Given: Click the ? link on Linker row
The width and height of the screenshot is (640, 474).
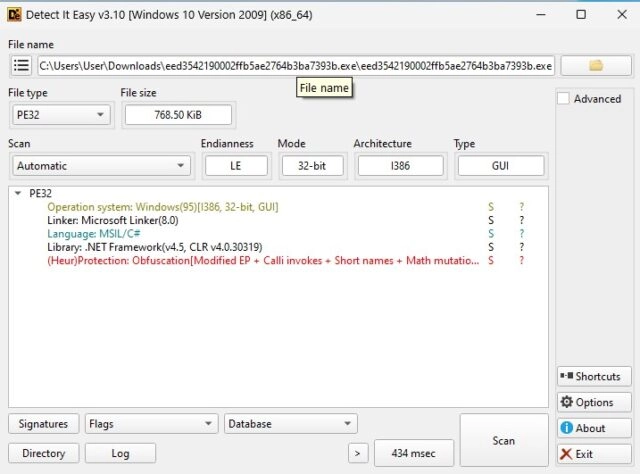Looking at the screenshot, I should [521, 220].
